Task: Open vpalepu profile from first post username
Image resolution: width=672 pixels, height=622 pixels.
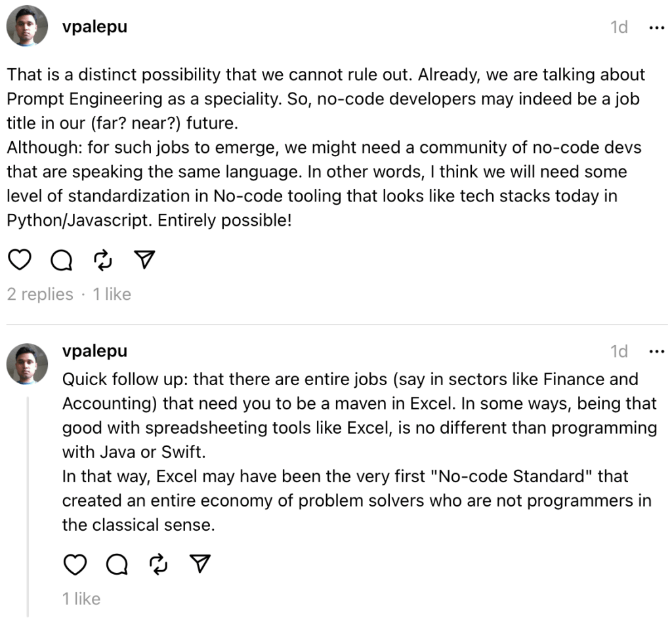Action: point(94,26)
